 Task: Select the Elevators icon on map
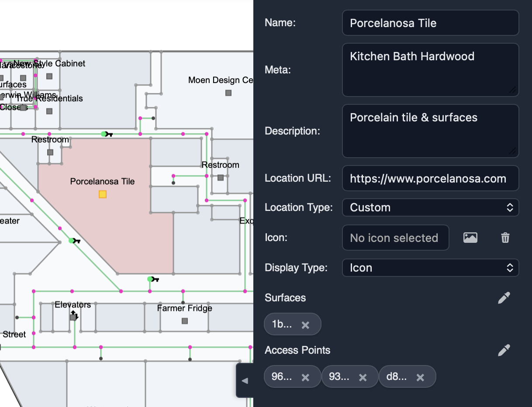(x=73, y=316)
